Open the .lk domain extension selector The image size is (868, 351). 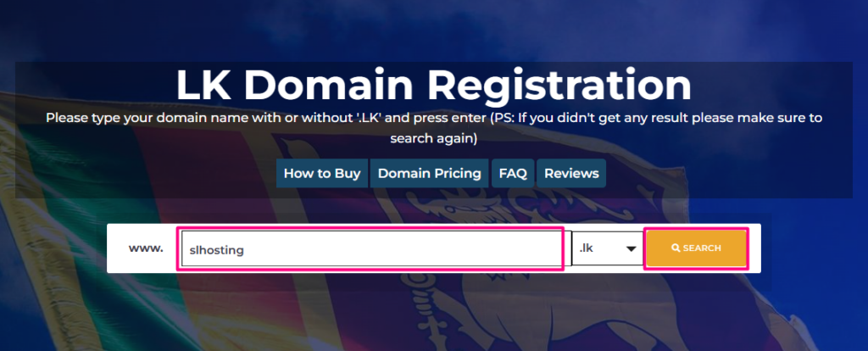click(x=606, y=249)
